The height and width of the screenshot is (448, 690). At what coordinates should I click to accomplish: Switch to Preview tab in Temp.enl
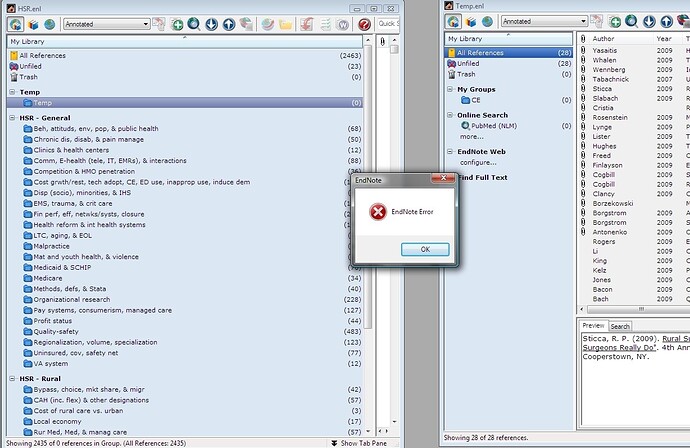593,326
